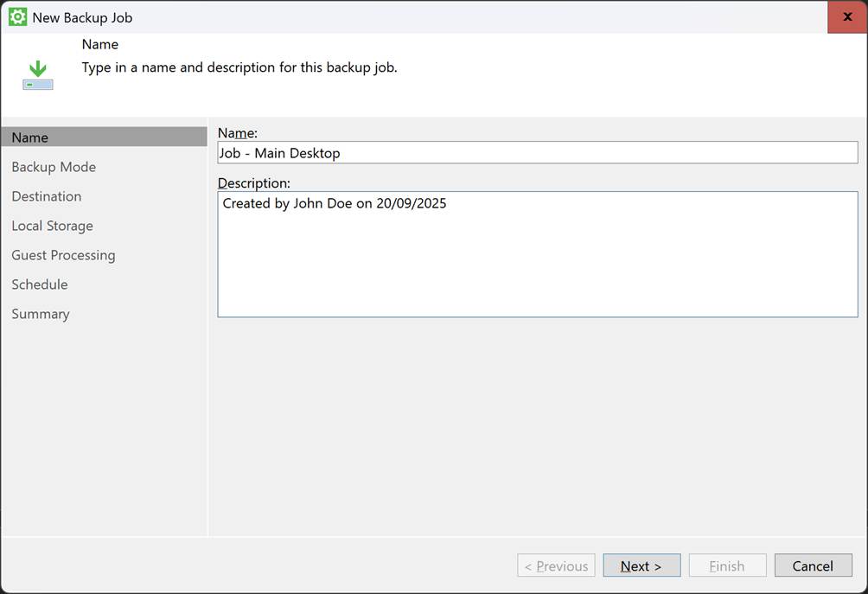Viewport: 868px width, 594px height.
Task: Click the Name field containing 'Job - Main Desktop'
Action: (x=536, y=153)
